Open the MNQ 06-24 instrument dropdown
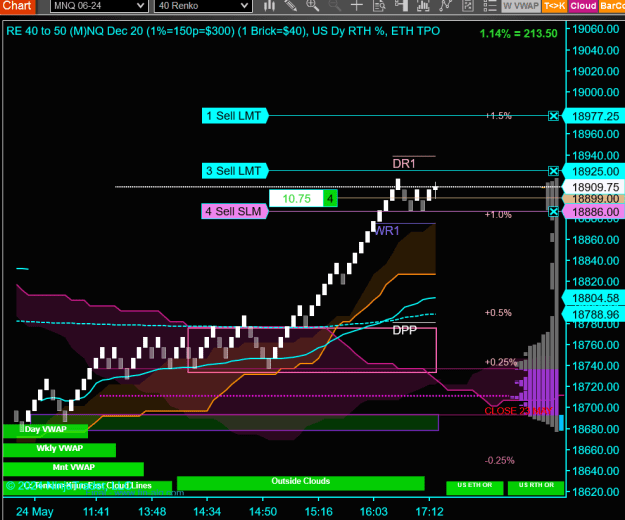Image resolution: width=625 pixels, height=520 pixels. (99, 6)
